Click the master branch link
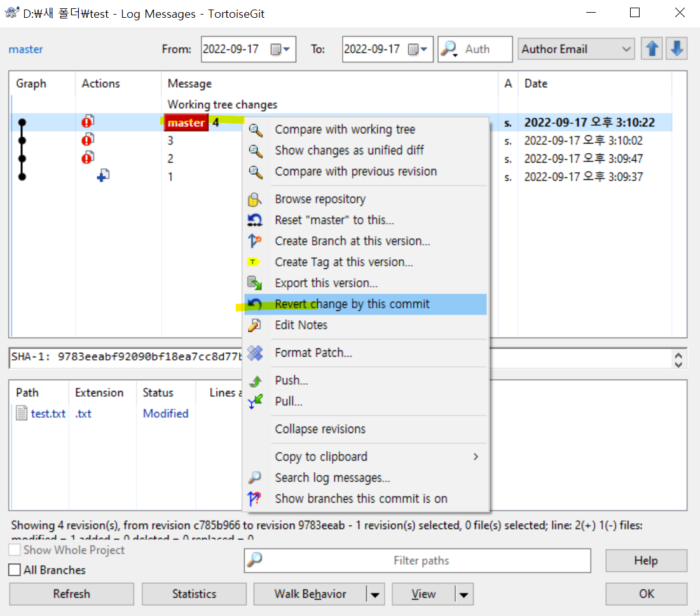Screen dimensions: 700x616 [x=26, y=49]
